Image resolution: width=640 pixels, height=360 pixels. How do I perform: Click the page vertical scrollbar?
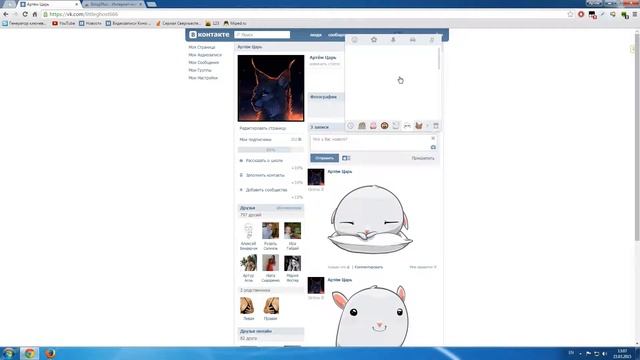pyautogui.click(x=637, y=137)
